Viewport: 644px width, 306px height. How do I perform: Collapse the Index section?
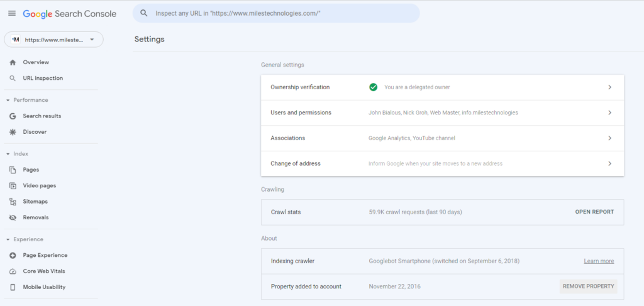click(x=8, y=154)
